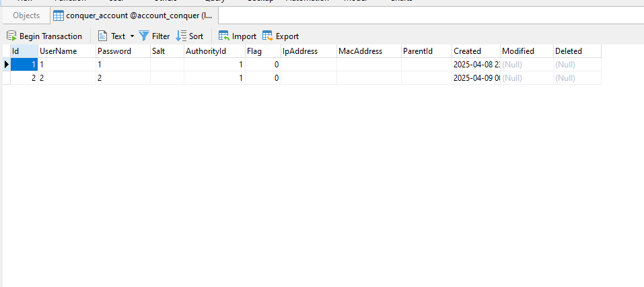Expand the Text dropdown arrow
The width and height of the screenshot is (644, 287).
(132, 36)
